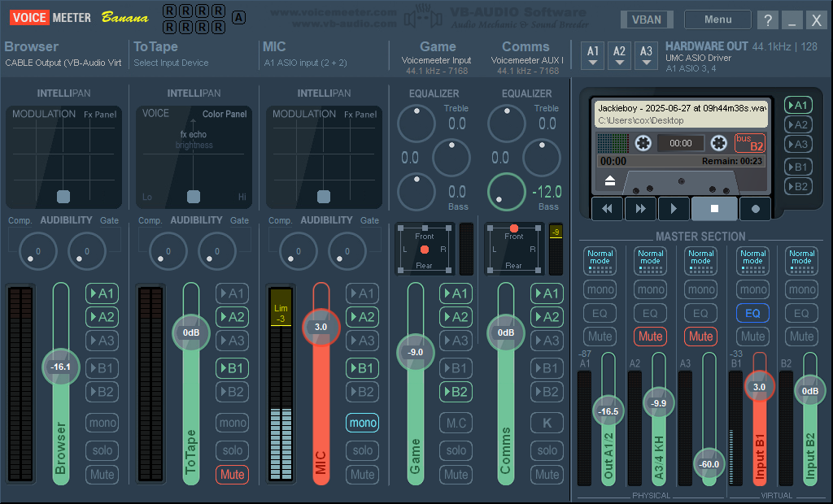Open the Menu button
The width and height of the screenshot is (833, 504).
[x=717, y=20]
